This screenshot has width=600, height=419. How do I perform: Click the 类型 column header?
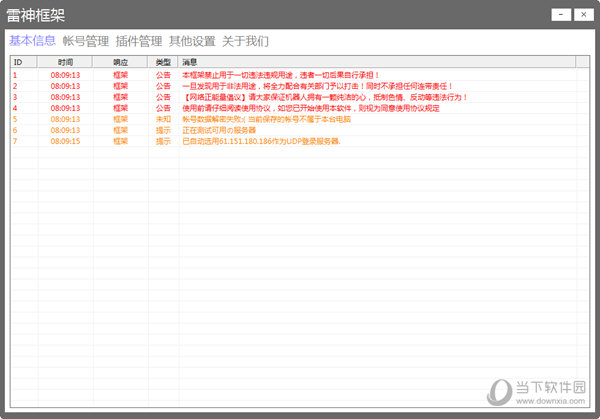(163, 62)
